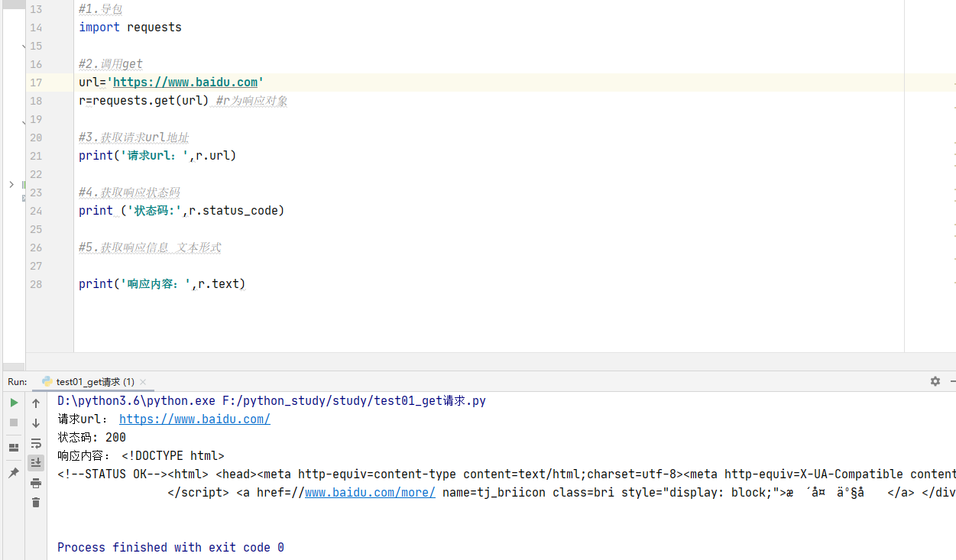Click gutter line number 28
This screenshot has width=956, height=560.
coord(37,284)
